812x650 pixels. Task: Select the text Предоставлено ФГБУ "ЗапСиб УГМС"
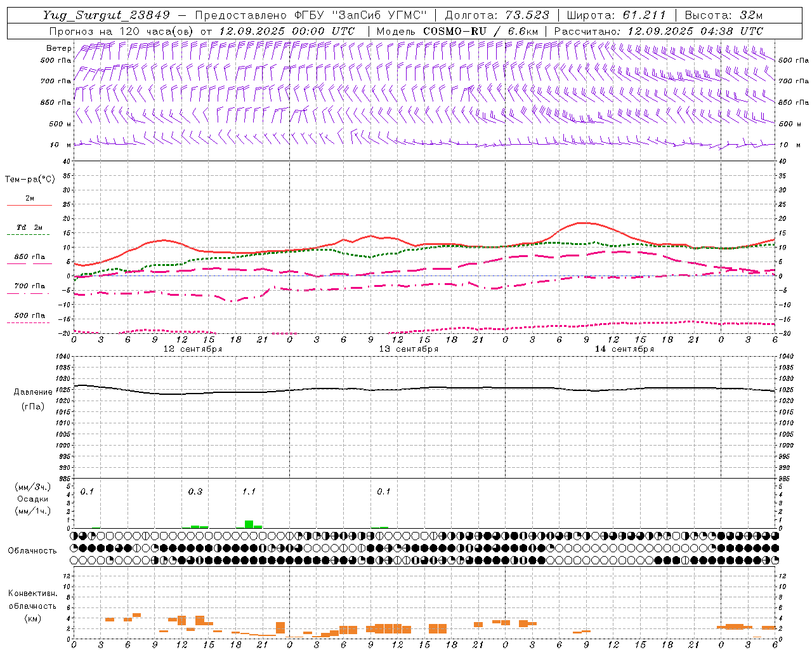(311, 15)
